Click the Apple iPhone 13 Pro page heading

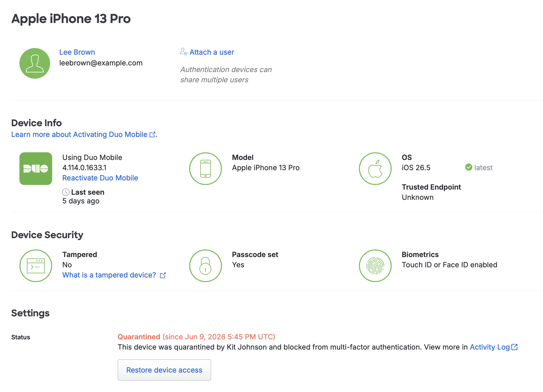tap(71, 19)
